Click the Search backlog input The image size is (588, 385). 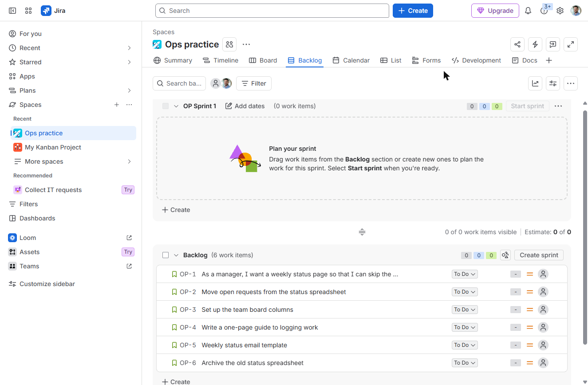click(179, 83)
